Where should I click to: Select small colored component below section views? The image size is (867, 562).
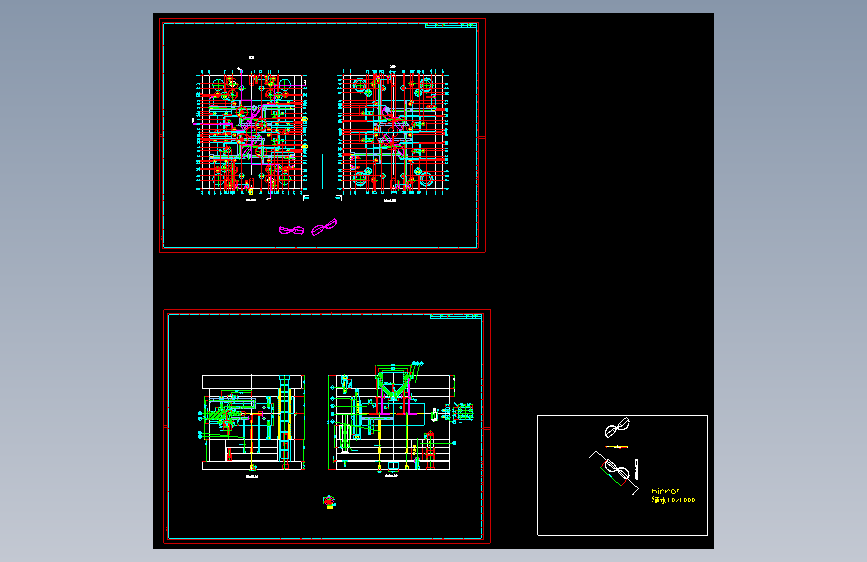click(x=330, y=502)
